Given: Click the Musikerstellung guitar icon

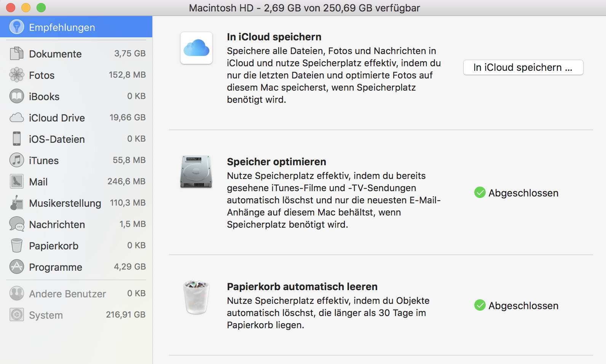Looking at the screenshot, I should (16, 203).
